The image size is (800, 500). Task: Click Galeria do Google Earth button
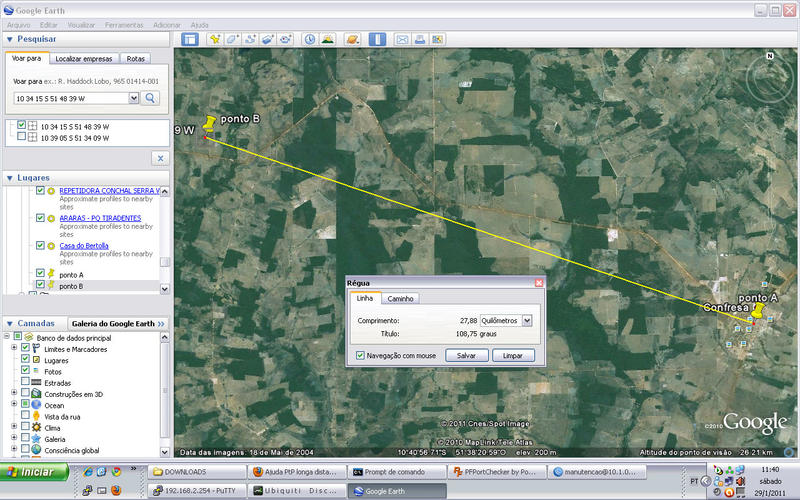pos(118,323)
